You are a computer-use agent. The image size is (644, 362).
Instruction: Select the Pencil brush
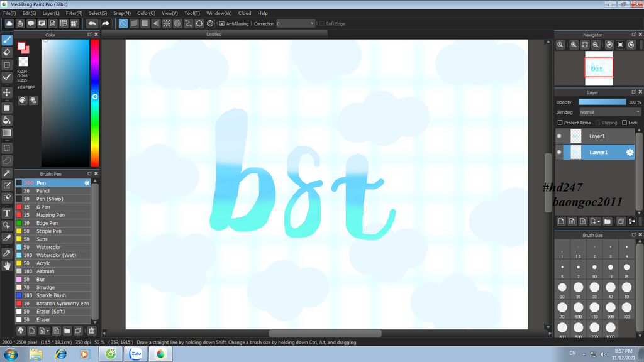[53, 191]
